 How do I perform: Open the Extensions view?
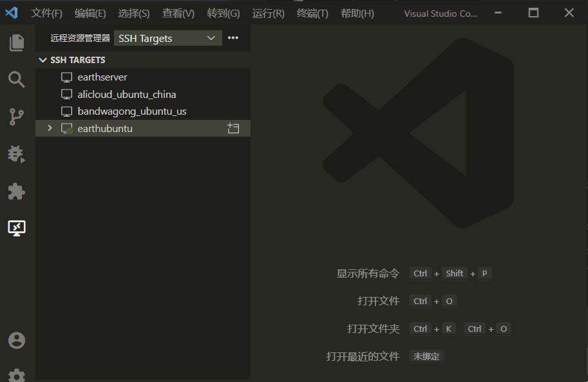(x=17, y=191)
